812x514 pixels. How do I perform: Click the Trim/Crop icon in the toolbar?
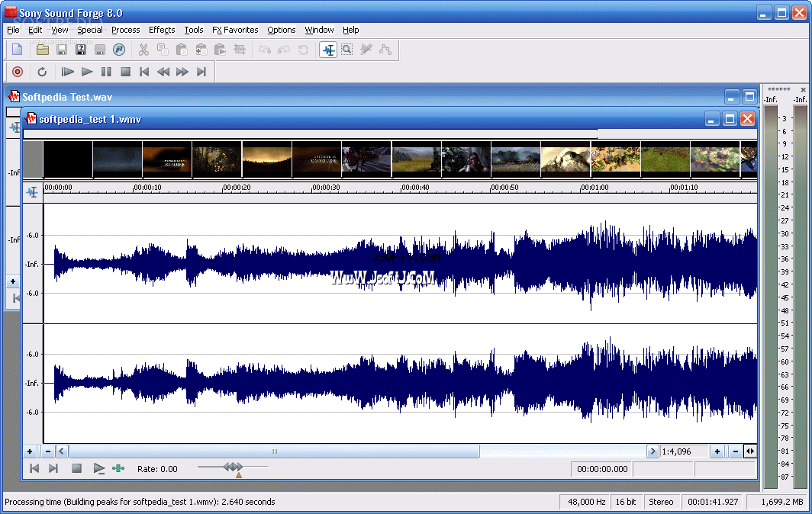(x=240, y=50)
